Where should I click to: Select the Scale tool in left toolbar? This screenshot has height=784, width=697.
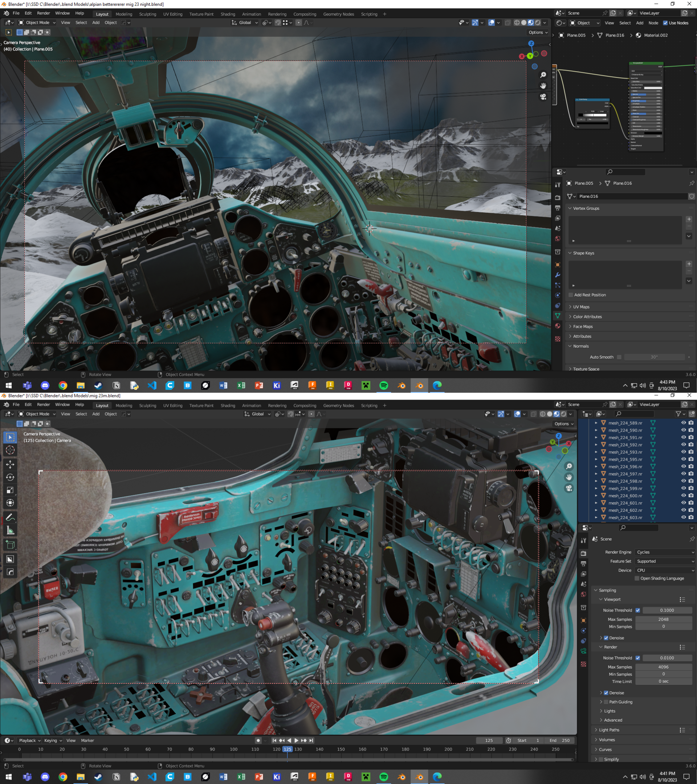pyautogui.click(x=11, y=490)
